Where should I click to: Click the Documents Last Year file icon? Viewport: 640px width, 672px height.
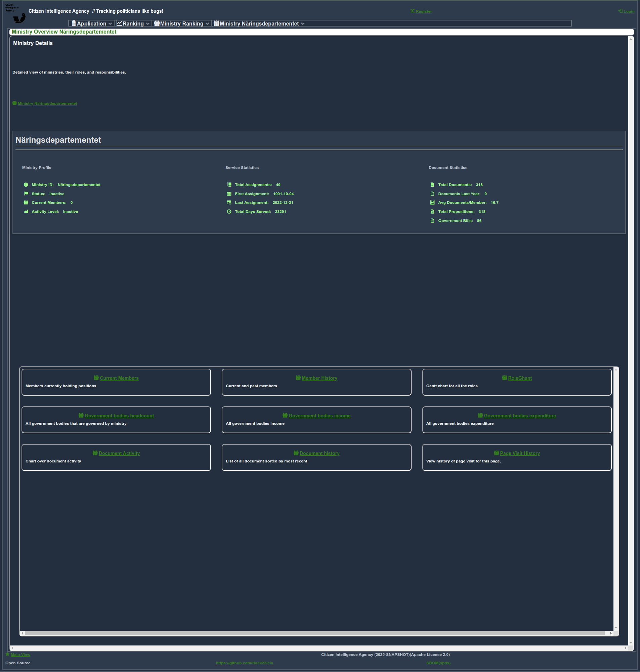pos(432,194)
